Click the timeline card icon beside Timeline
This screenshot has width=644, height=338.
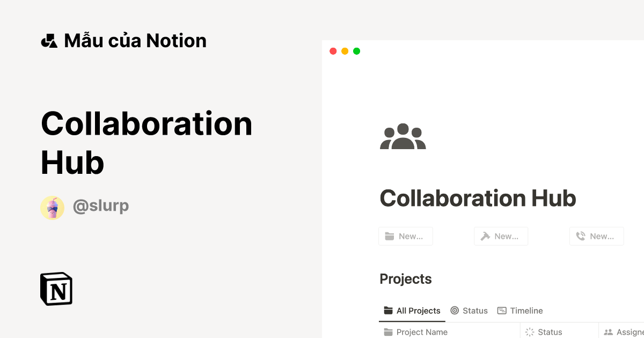502,310
